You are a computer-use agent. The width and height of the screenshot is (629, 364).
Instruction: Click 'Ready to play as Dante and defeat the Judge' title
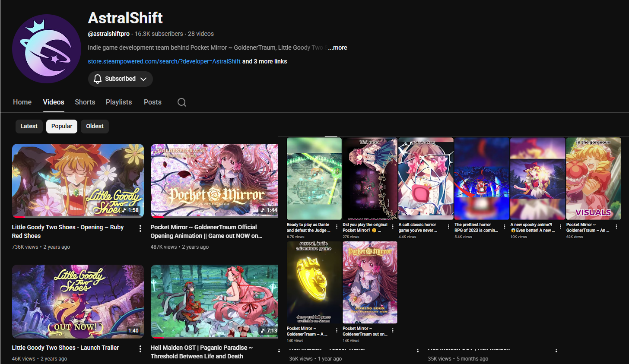pos(308,228)
